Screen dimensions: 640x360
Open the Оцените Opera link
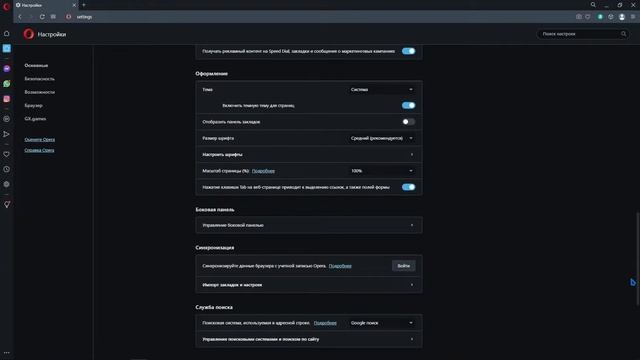click(39, 140)
